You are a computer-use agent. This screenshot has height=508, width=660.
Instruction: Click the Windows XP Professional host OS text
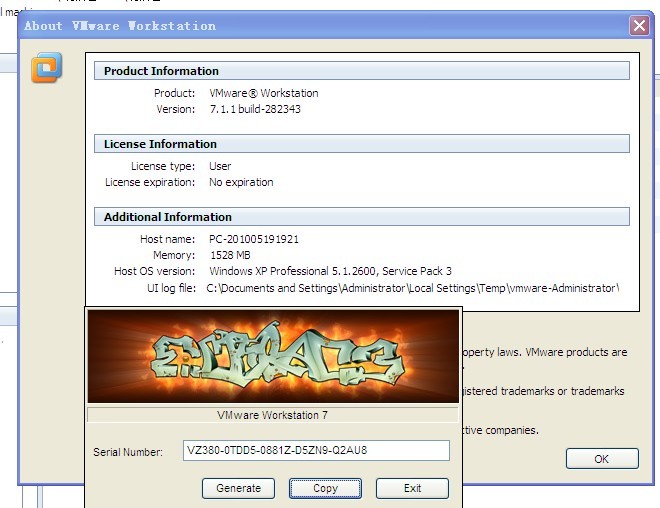click(x=330, y=271)
